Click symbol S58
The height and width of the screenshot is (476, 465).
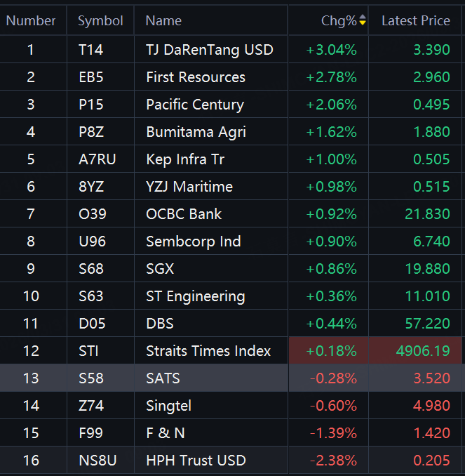(91, 378)
